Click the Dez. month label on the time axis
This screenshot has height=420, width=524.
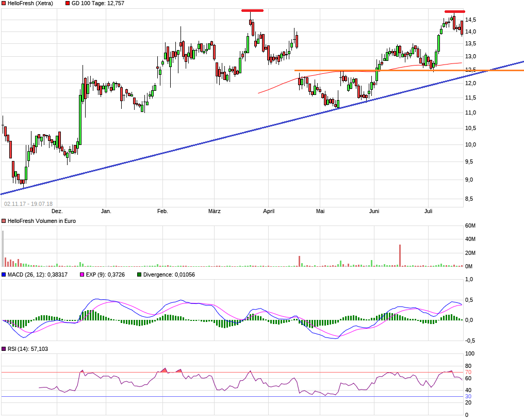pyautogui.click(x=57, y=211)
